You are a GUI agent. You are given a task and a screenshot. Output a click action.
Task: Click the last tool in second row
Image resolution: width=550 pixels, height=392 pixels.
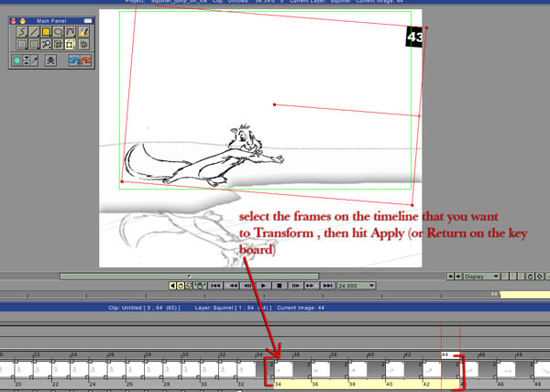(83, 45)
